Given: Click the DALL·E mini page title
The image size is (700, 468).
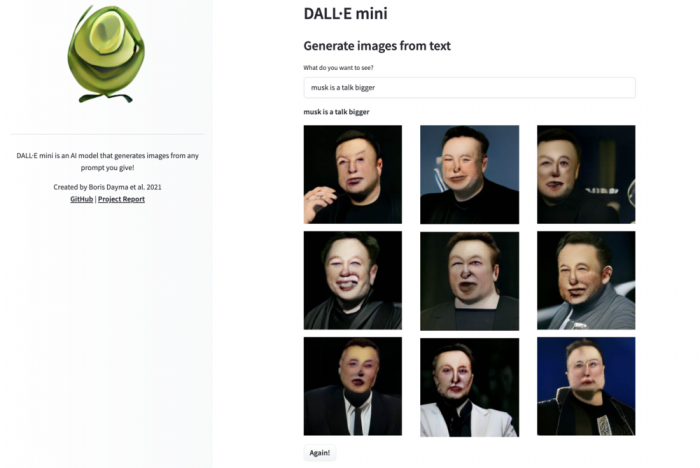Looking at the screenshot, I should click(x=346, y=13).
